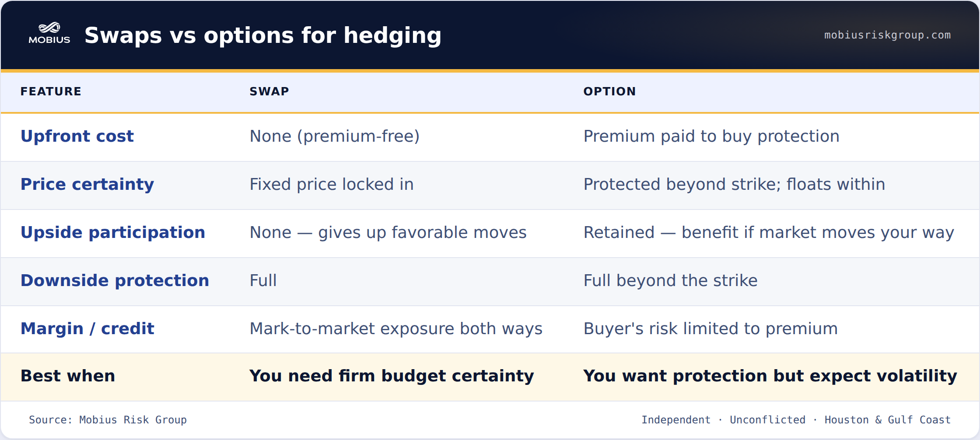This screenshot has height=440, width=980.
Task: Click the Best when row label
Action: click(x=68, y=376)
